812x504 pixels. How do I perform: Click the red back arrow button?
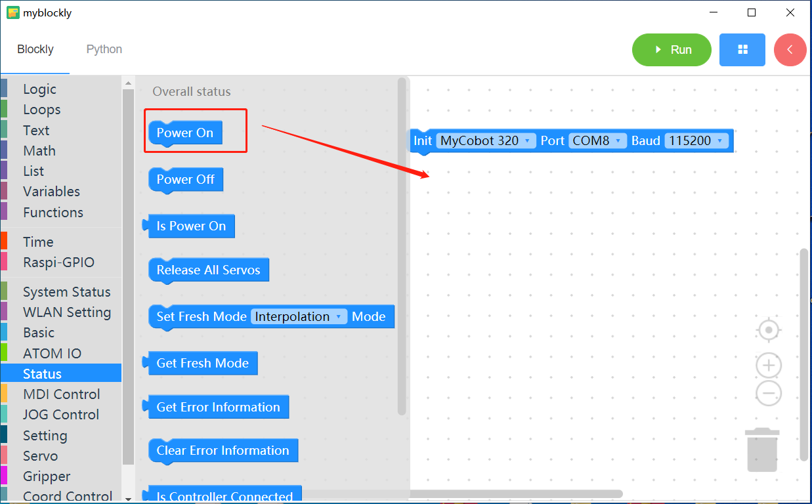(790, 50)
